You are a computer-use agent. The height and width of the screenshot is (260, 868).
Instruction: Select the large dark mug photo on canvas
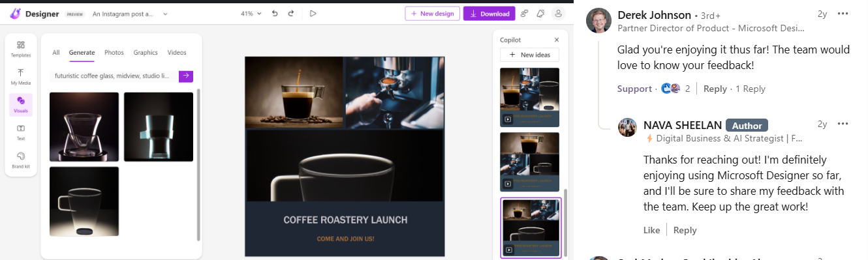click(345, 166)
